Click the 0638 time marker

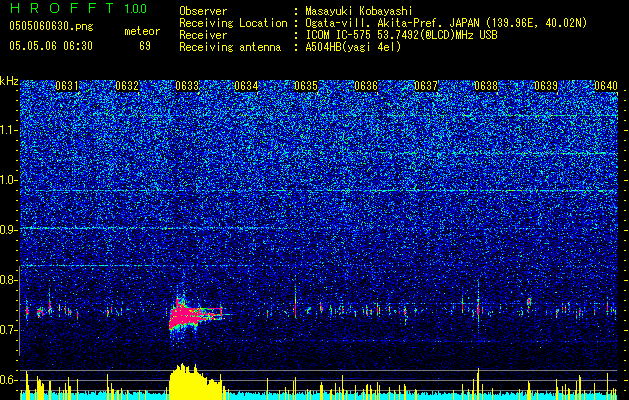coord(486,86)
